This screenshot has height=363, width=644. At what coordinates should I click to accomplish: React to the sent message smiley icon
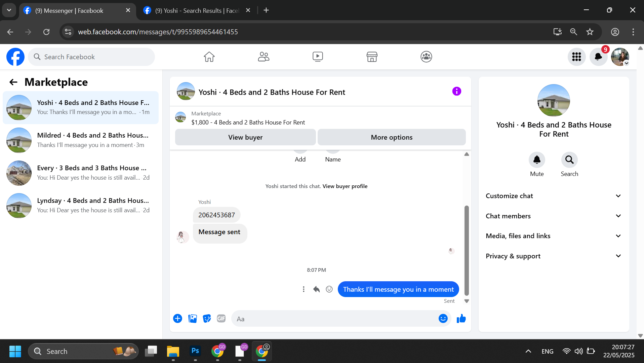[329, 289]
